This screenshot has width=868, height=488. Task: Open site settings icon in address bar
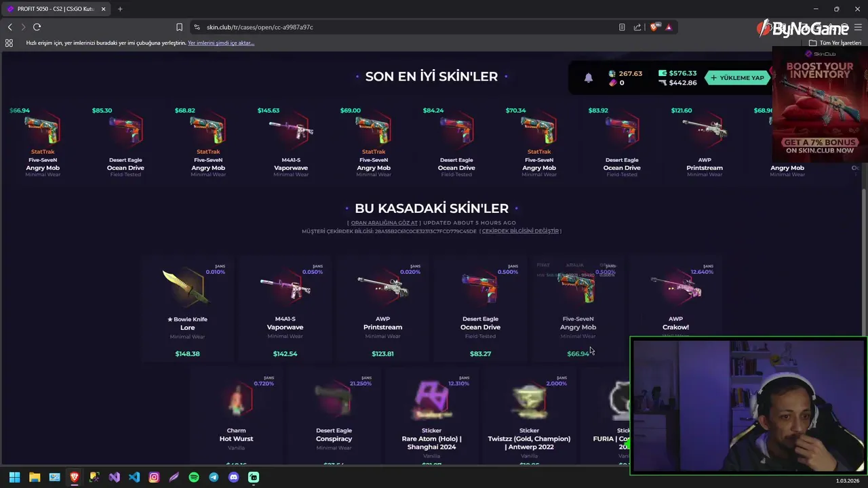click(x=197, y=27)
